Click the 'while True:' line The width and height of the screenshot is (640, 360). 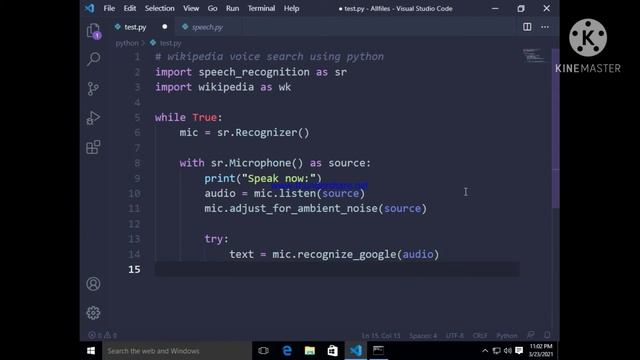point(188,118)
